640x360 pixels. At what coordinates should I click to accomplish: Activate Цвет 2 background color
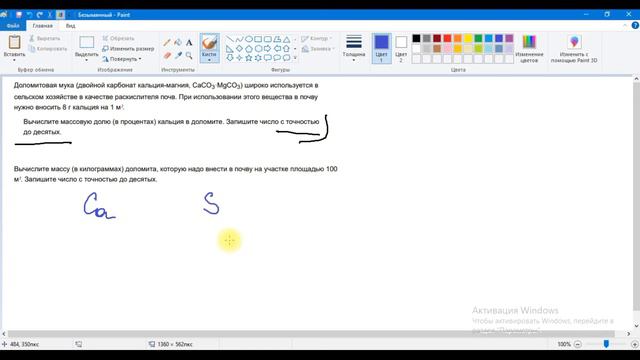click(x=401, y=49)
